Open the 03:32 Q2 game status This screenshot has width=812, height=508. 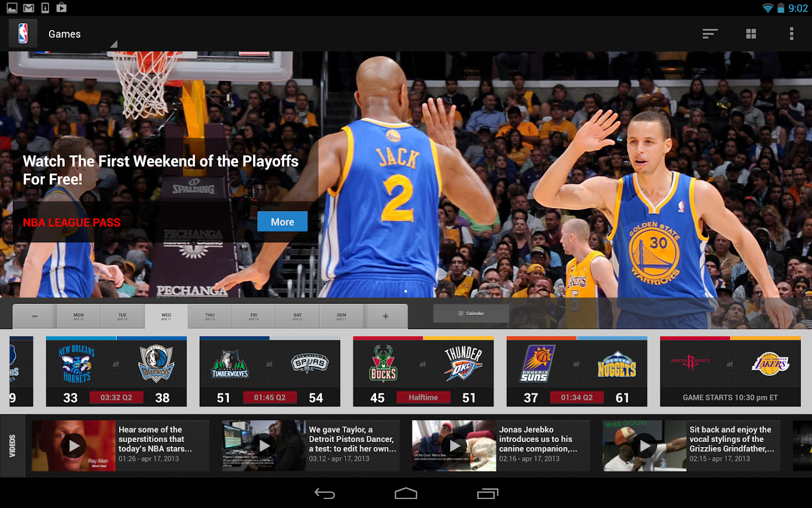tap(116, 397)
